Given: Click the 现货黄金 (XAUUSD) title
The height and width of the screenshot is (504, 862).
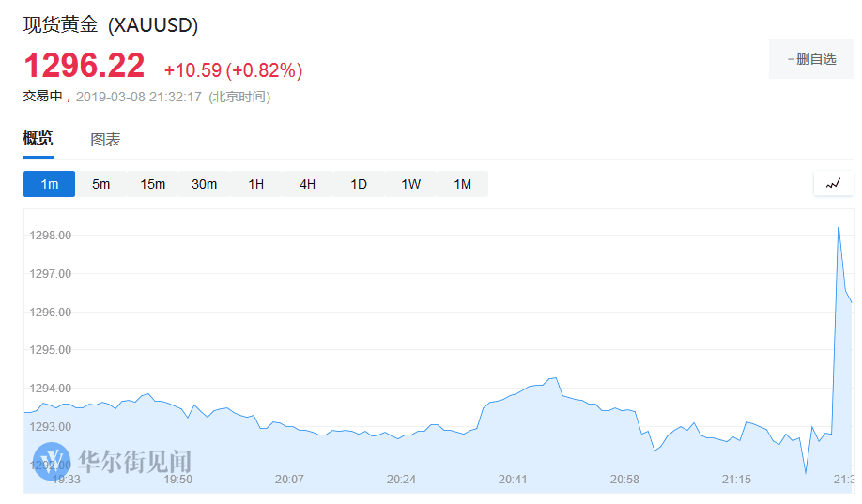Looking at the screenshot, I should point(111,25).
